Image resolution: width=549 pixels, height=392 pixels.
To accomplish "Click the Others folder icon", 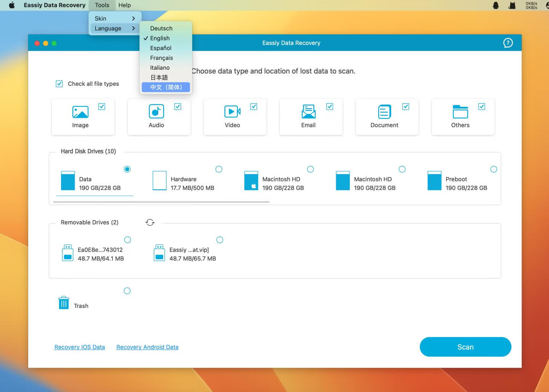I will tap(460, 112).
